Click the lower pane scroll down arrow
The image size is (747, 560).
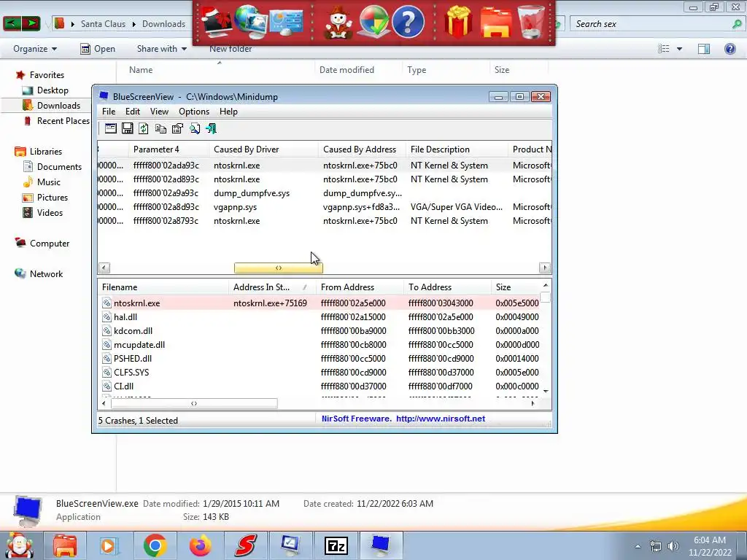(x=546, y=391)
